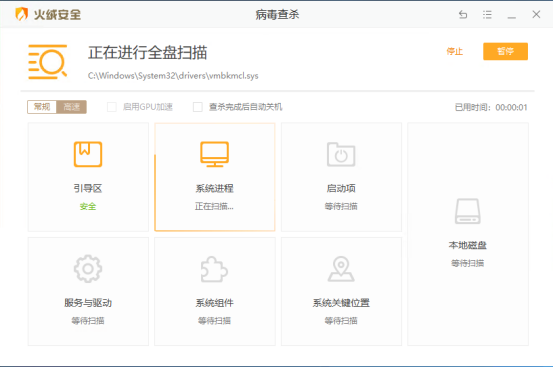554x367 pixels.
Task: Tick 查杀完成后自动关机 checkbox
Action: click(198, 107)
